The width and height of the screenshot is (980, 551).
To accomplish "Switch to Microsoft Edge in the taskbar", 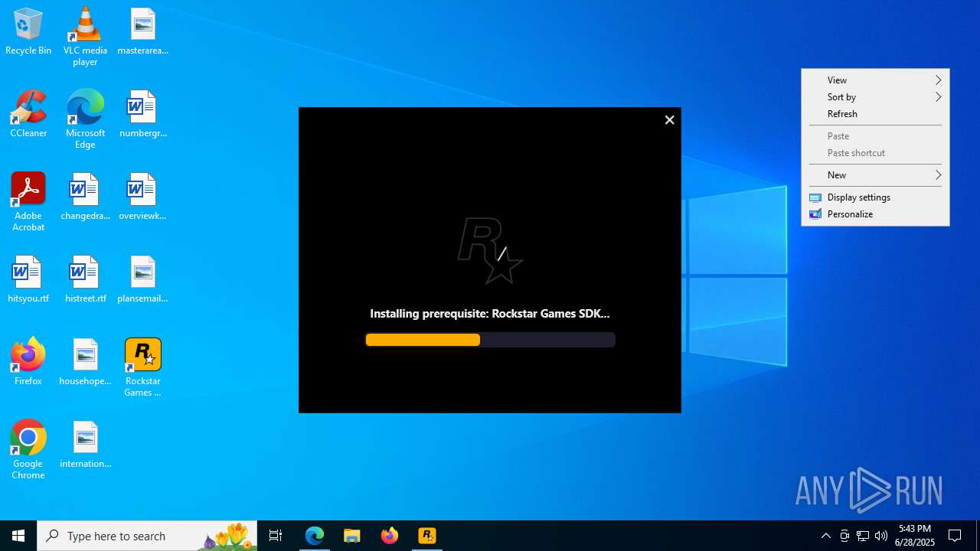I will [x=315, y=536].
